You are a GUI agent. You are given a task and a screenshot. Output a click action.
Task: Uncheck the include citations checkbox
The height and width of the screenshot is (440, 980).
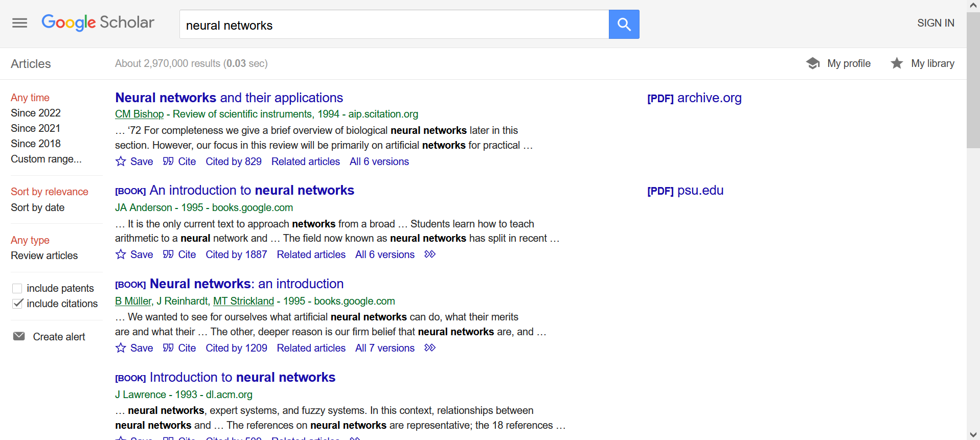pos(17,304)
